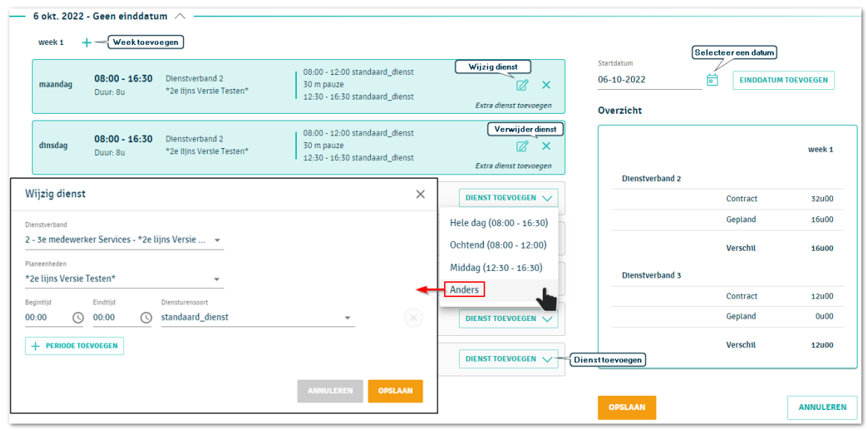Viewport: 868px width, 431px height.
Task: Remove the dinsdag shift with X icon
Action: tap(546, 146)
